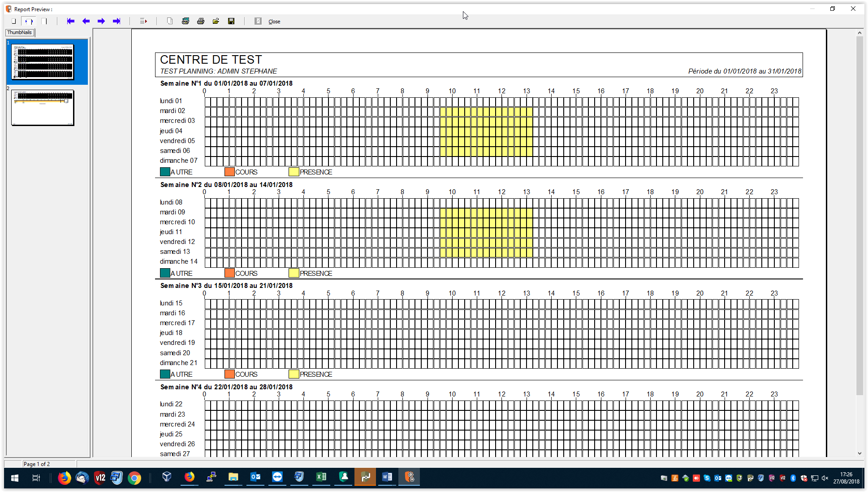Click the vertical scrollbar up arrow
This screenshot has height=492, width=868.
pyautogui.click(x=859, y=33)
